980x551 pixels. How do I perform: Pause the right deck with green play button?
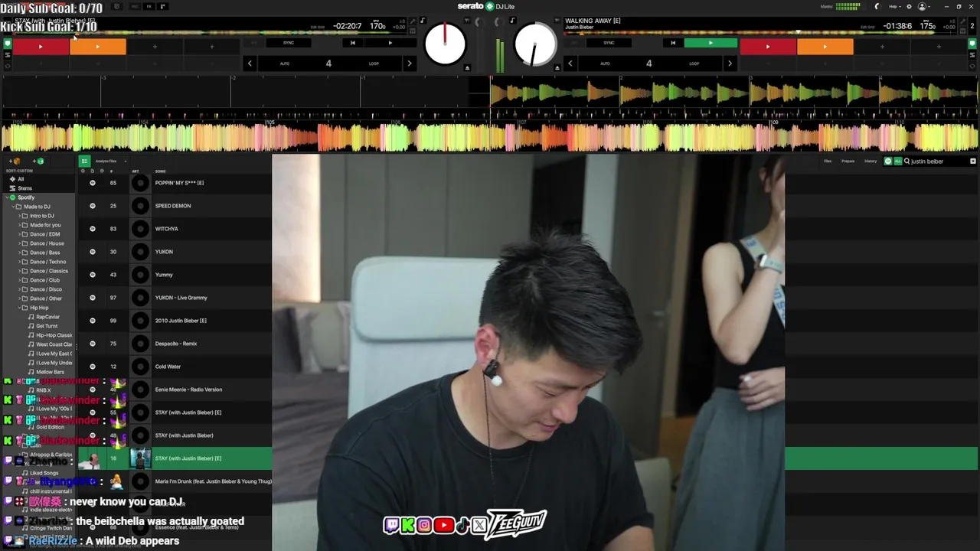710,43
